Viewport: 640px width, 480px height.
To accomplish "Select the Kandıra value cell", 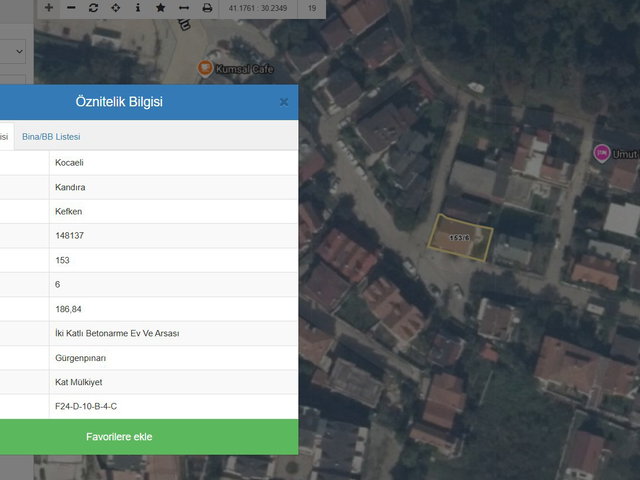I will [173, 187].
